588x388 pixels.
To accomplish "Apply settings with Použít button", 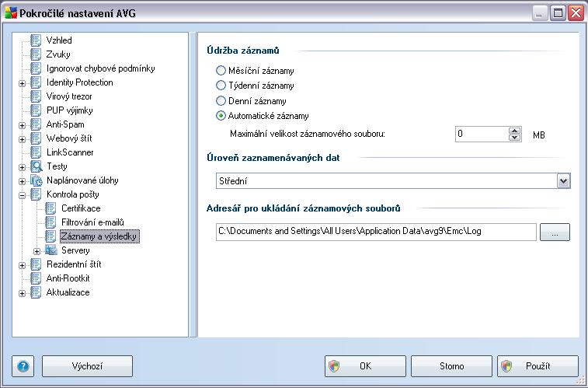I will pyautogui.click(x=538, y=366).
